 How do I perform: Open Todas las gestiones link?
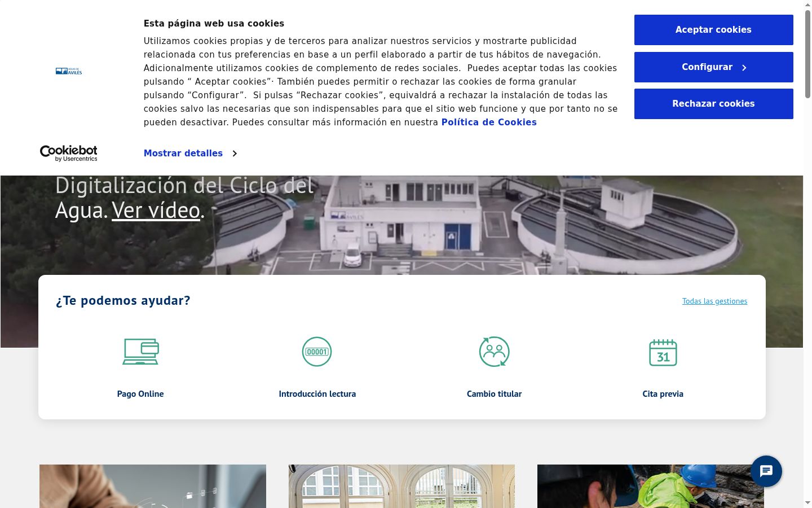714,301
